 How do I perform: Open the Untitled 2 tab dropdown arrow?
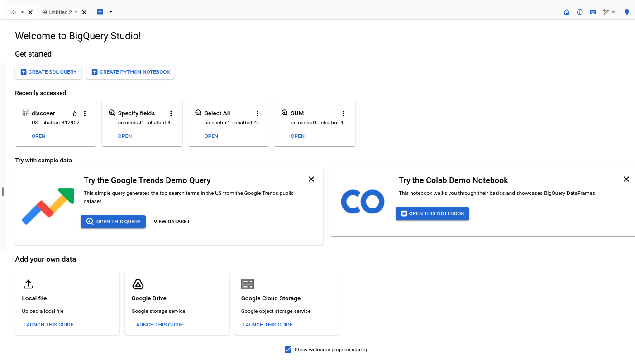pyautogui.click(x=76, y=12)
